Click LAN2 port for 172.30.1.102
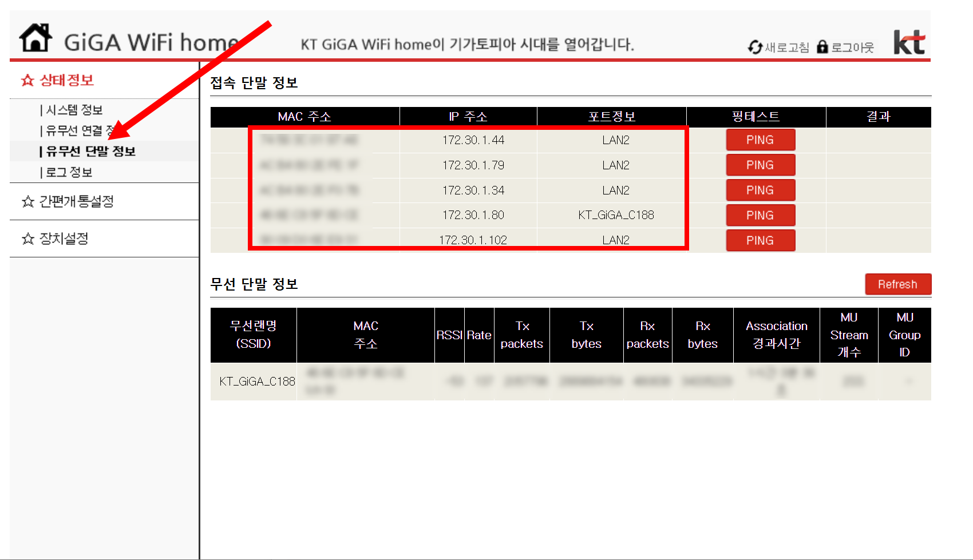Viewport: 973px width, 560px height. [616, 240]
